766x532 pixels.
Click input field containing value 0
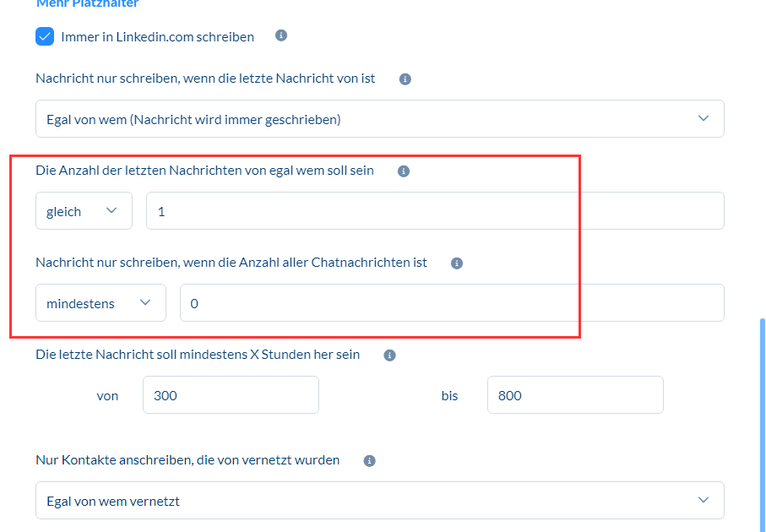coord(452,303)
